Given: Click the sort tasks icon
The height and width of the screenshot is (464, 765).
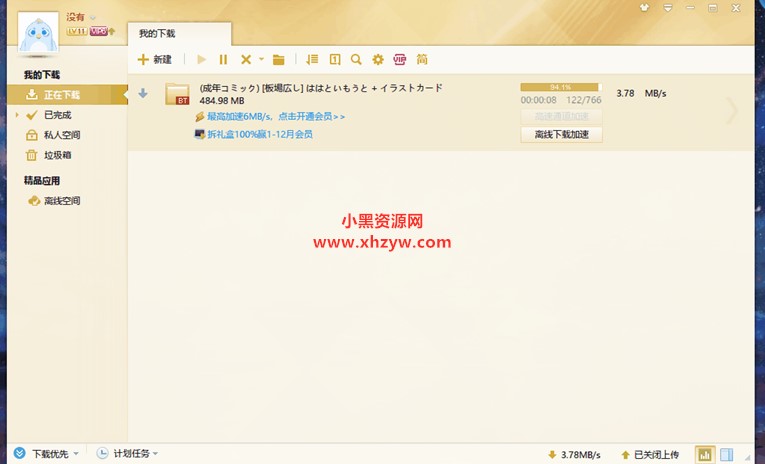Looking at the screenshot, I should coord(312,60).
